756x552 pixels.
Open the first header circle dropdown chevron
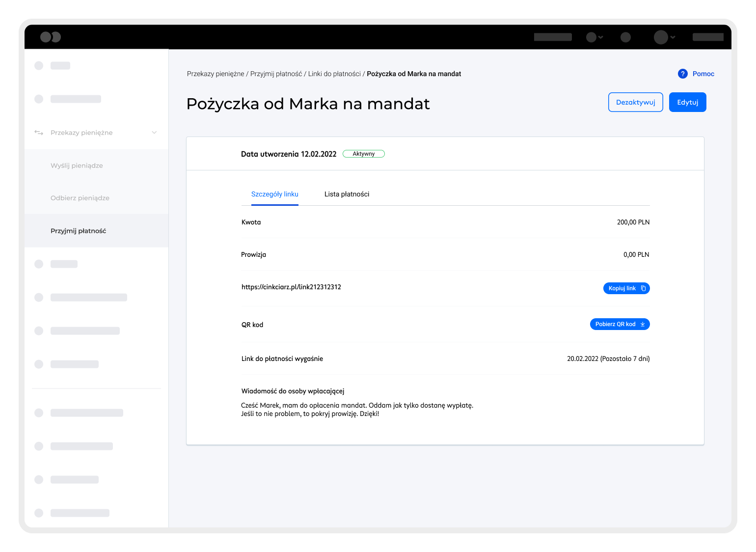coord(601,37)
